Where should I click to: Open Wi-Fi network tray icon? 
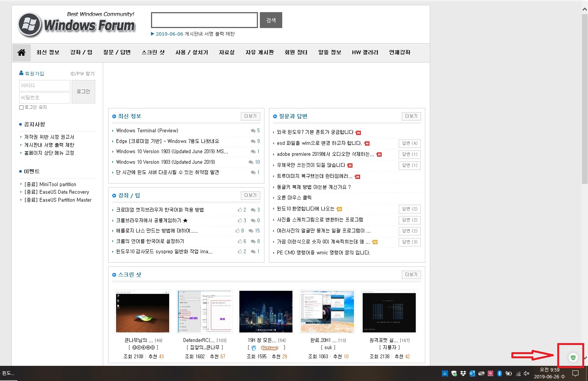518,374
